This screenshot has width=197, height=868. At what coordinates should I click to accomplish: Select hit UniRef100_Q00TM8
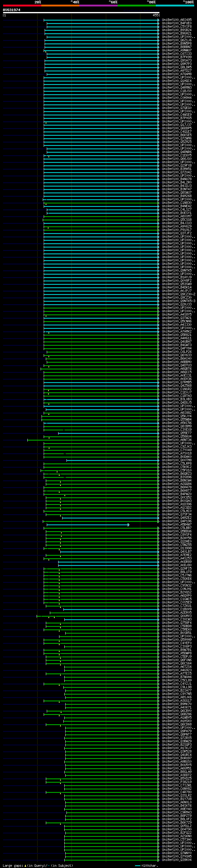point(177,460)
